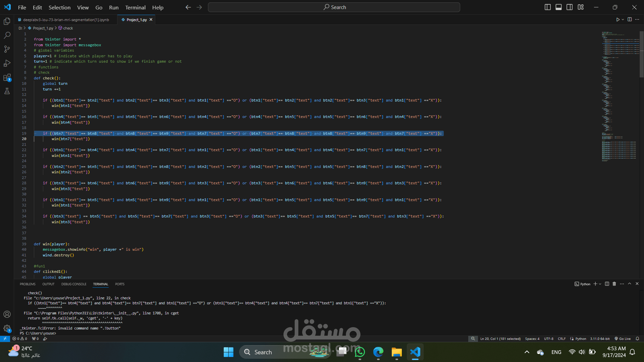
Task: Toggle primary side bar layout button
Action: coord(547,7)
